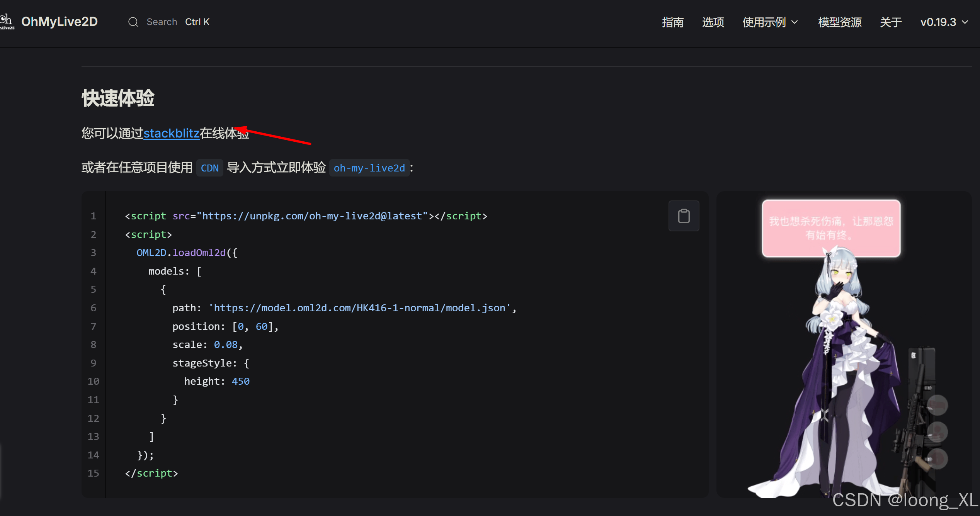Click the Ctrl K shortcut hint

pos(197,22)
